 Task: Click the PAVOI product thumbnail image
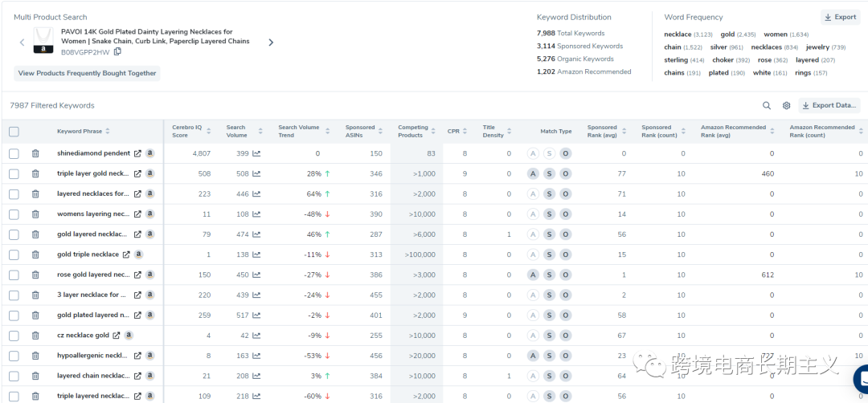[x=43, y=42]
